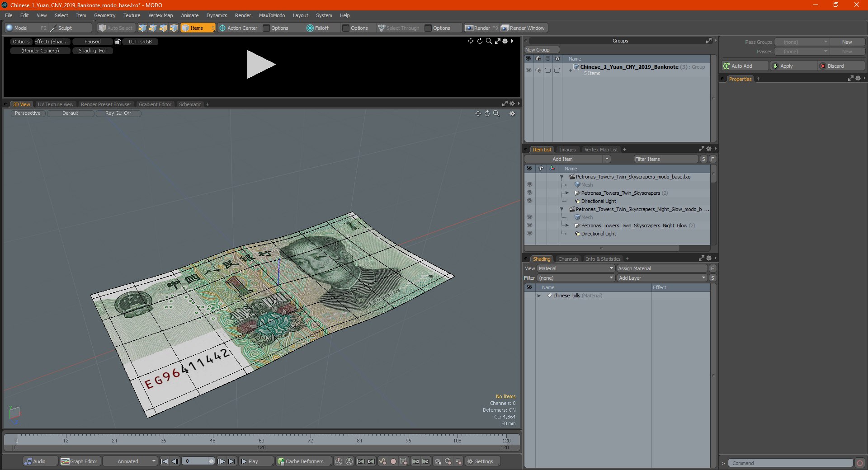
Task: Switch to Vertices selection mode icon
Action: tap(142, 28)
